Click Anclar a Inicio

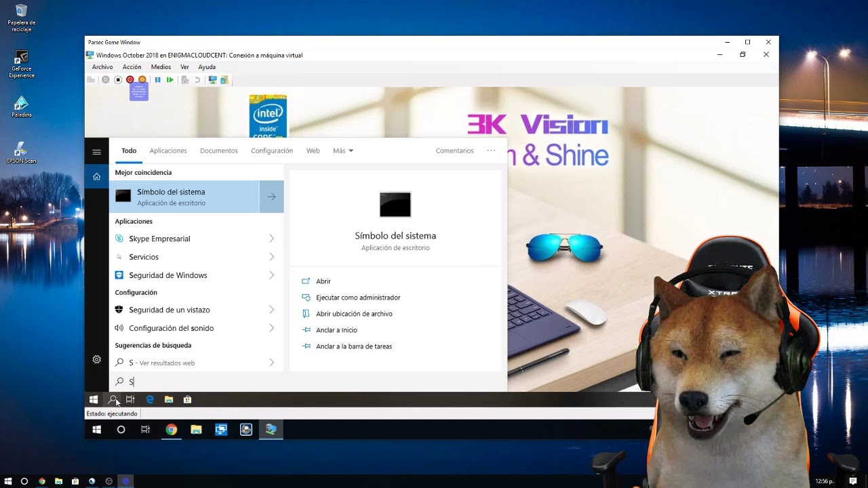pos(336,330)
